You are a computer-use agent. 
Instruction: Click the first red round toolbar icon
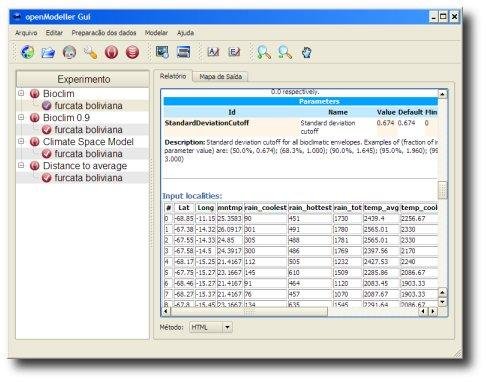(x=111, y=52)
